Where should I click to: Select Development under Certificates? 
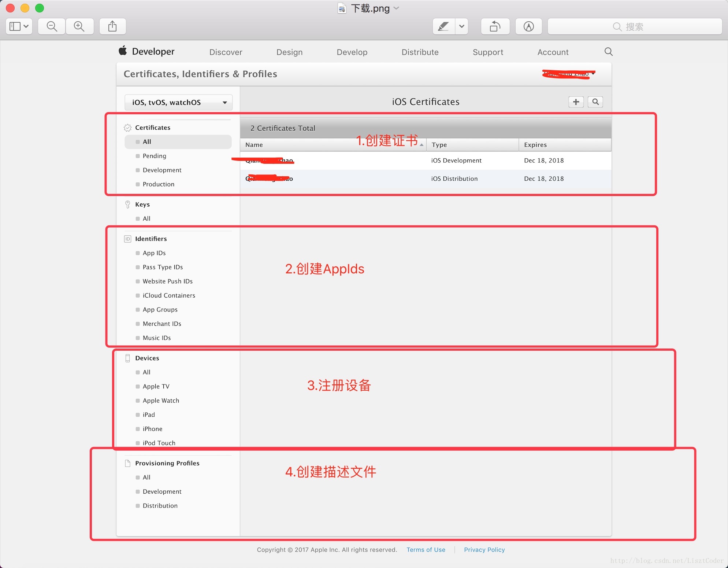point(162,170)
